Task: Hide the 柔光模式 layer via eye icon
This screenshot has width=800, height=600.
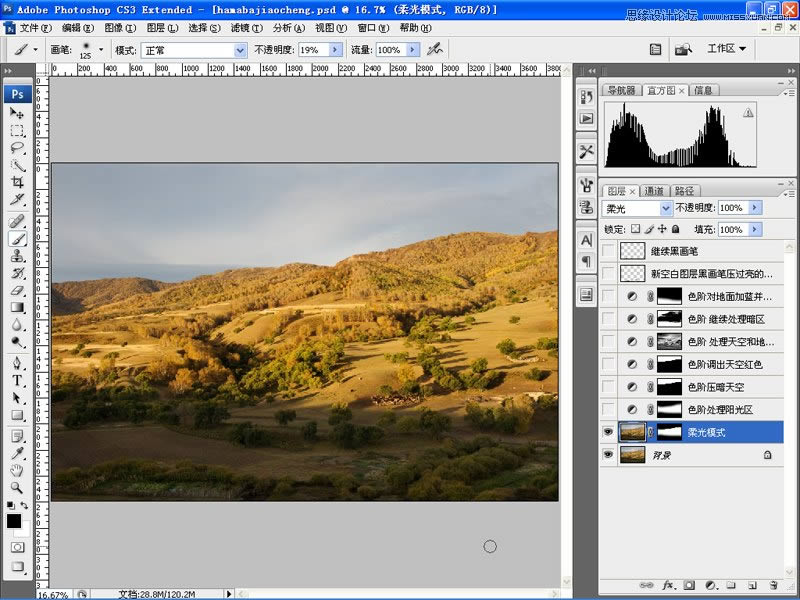Action: 609,432
